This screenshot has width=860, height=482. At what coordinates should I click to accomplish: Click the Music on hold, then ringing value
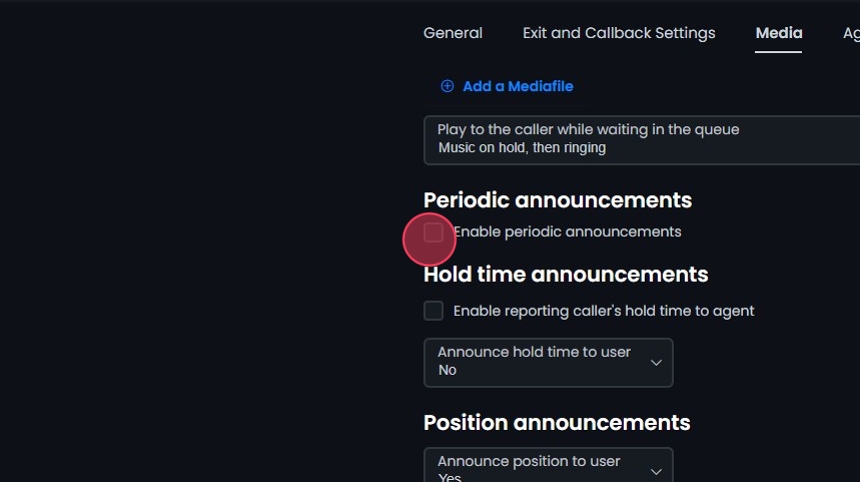point(522,148)
